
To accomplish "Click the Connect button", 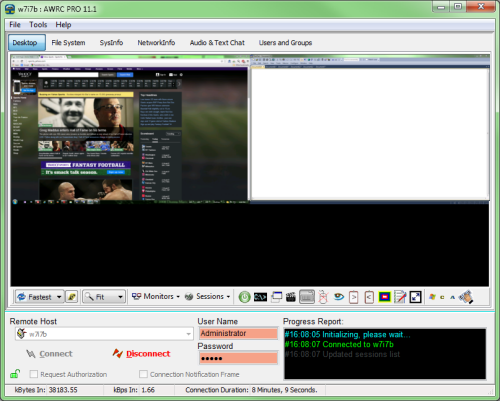I will [49, 354].
